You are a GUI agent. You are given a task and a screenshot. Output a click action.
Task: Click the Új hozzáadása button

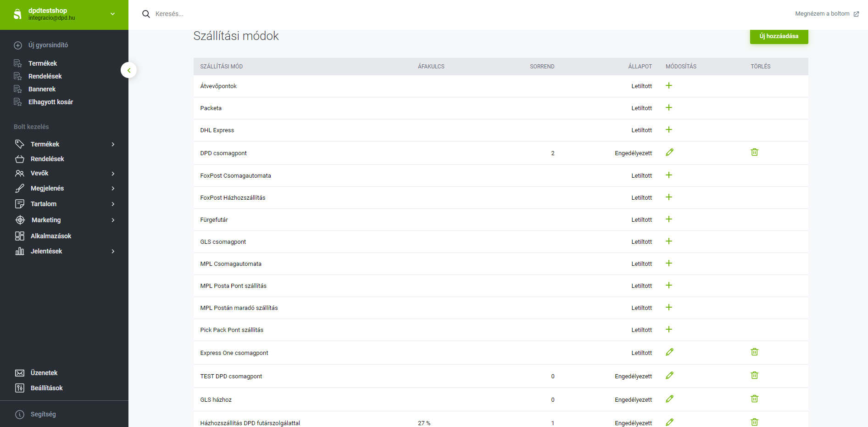(x=779, y=36)
